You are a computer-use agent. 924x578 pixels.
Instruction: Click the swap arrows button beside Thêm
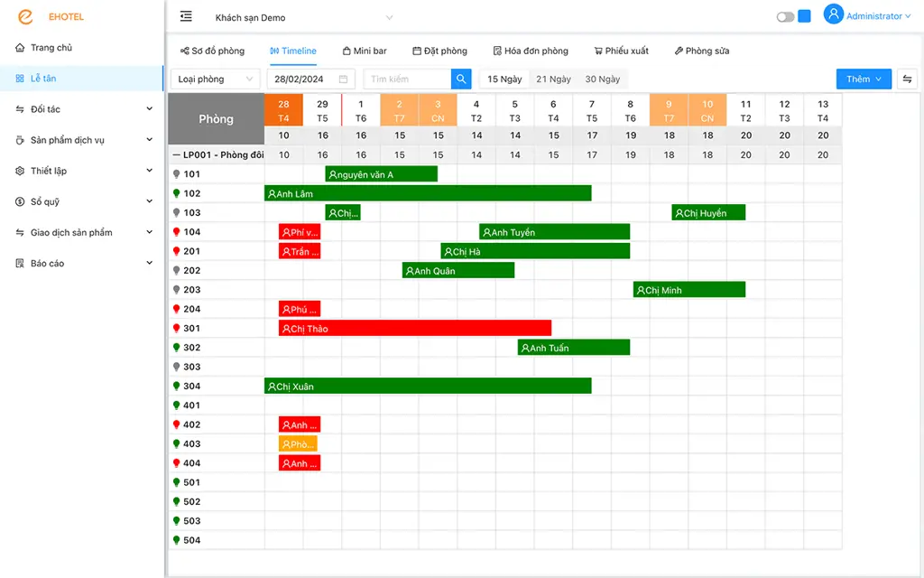pyautogui.click(x=908, y=79)
